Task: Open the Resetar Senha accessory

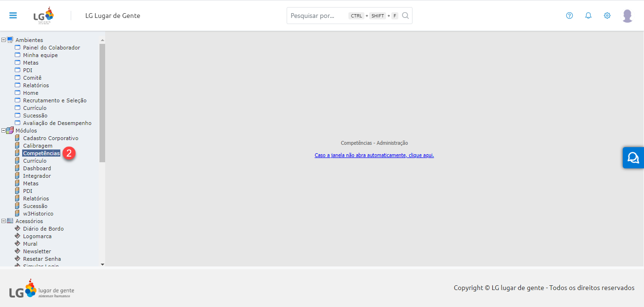Action: [42, 259]
